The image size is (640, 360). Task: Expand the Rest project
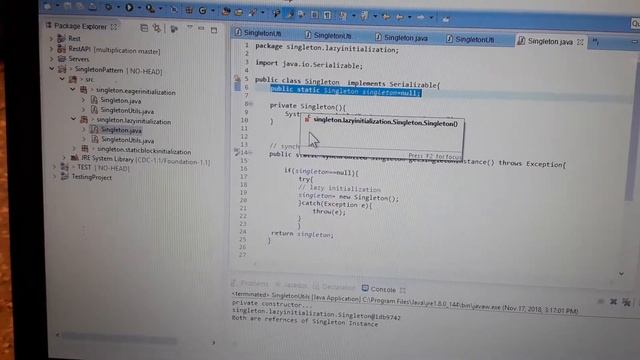[x=51, y=38]
